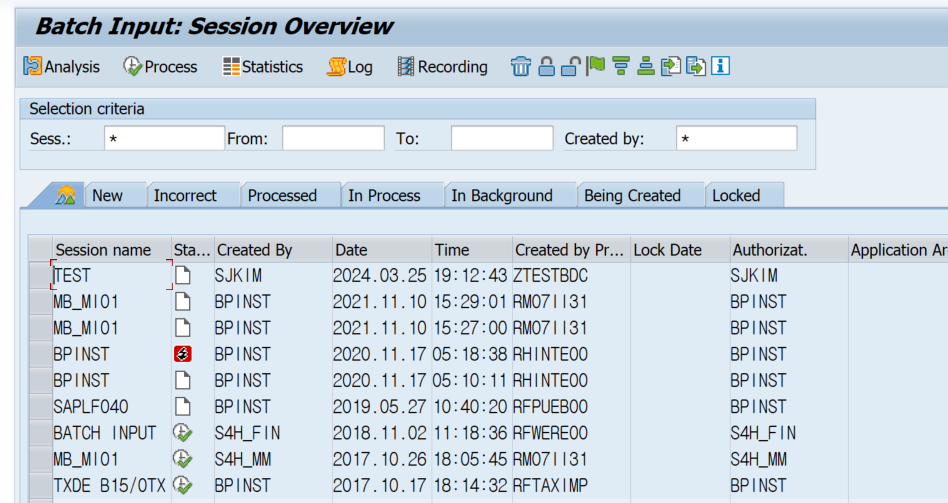Viewport: 948px width, 503px height.
Task: Select row selector for BATCH INPUT session
Action: tap(41, 433)
